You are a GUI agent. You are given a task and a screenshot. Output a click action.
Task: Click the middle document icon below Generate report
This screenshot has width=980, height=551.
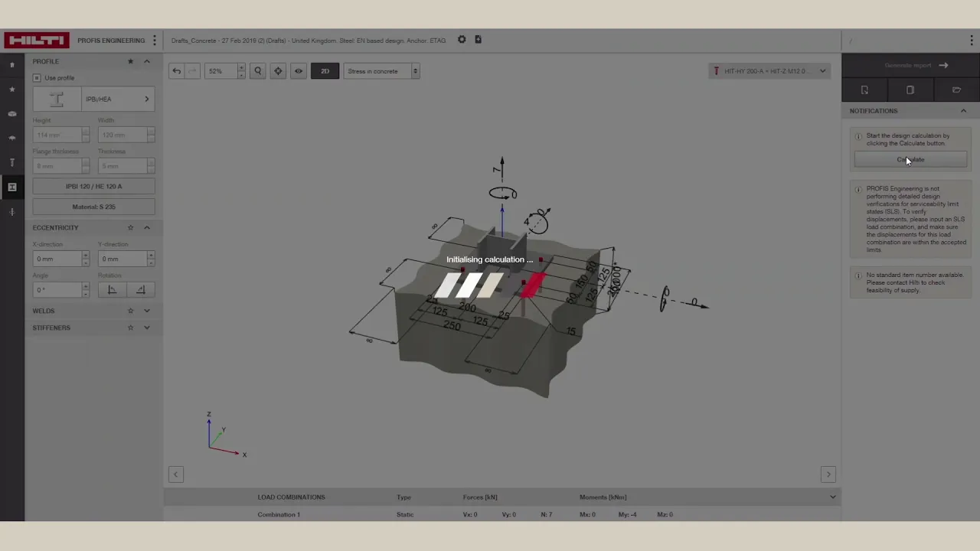point(910,90)
